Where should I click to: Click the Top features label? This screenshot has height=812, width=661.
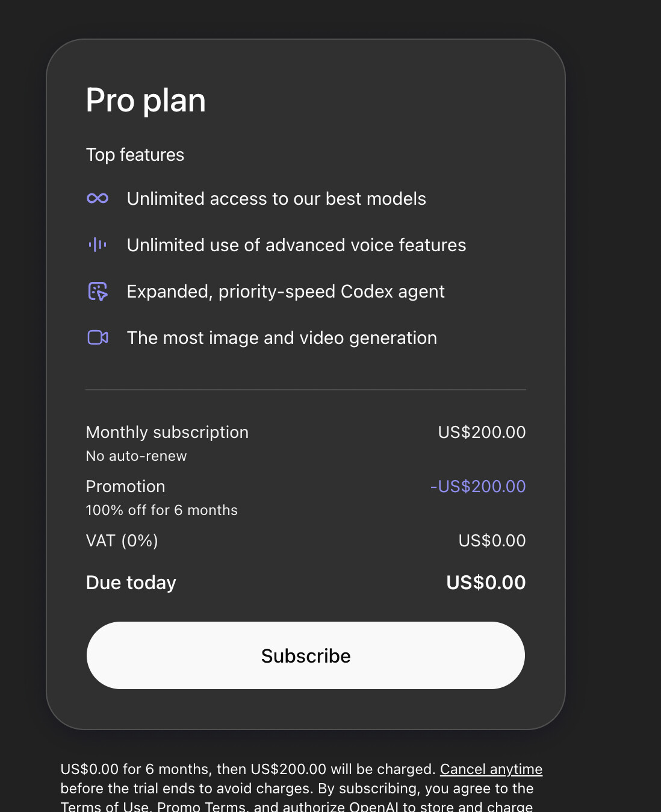tap(135, 155)
